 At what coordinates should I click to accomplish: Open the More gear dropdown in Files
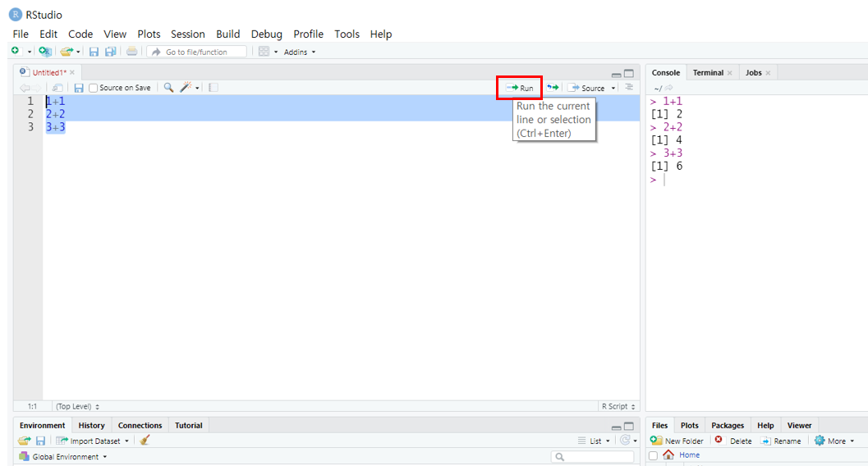834,441
